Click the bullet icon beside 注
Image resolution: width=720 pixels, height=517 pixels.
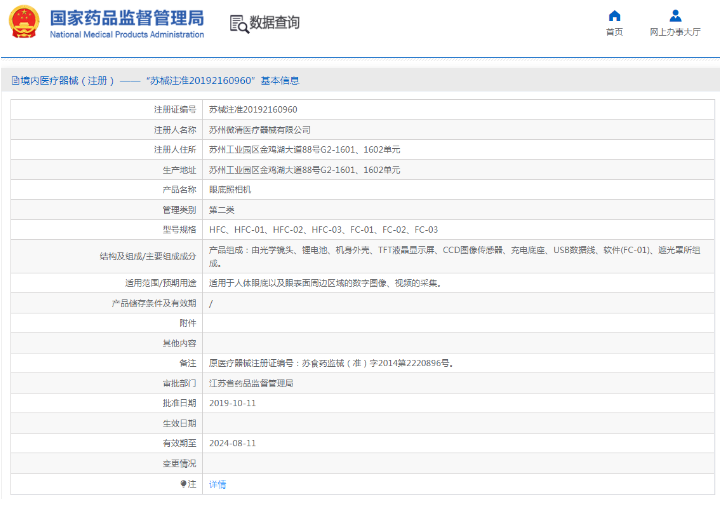point(183,484)
